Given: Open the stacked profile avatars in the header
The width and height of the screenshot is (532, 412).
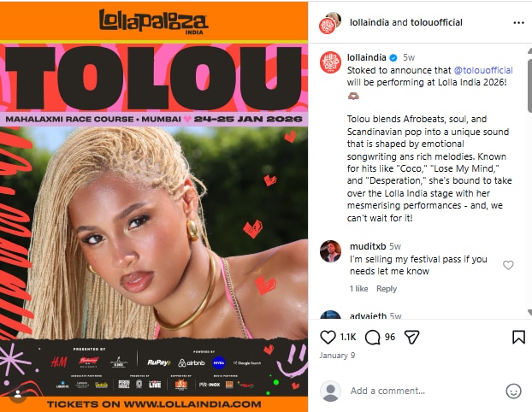Looking at the screenshot, I should (x=330, y=23).
